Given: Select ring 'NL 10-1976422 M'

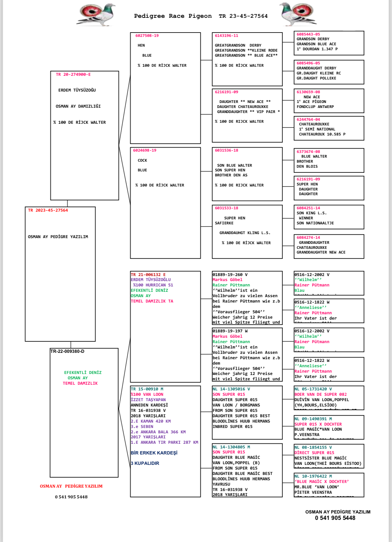Looking at the screenshot, I should (313, 476).
